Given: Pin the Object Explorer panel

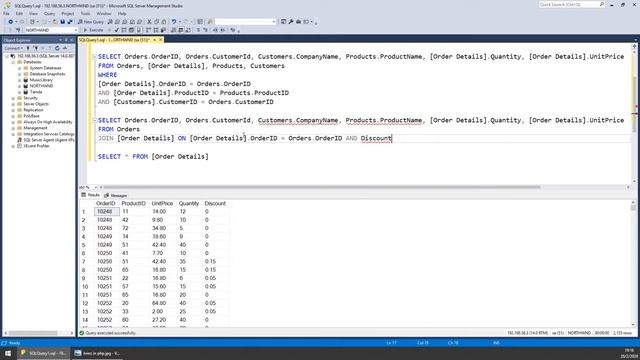Looking at the screenshot, I should tap(66, 40).
